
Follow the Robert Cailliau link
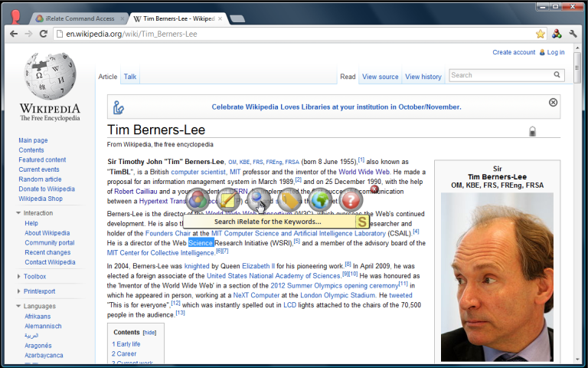(136, 191)
